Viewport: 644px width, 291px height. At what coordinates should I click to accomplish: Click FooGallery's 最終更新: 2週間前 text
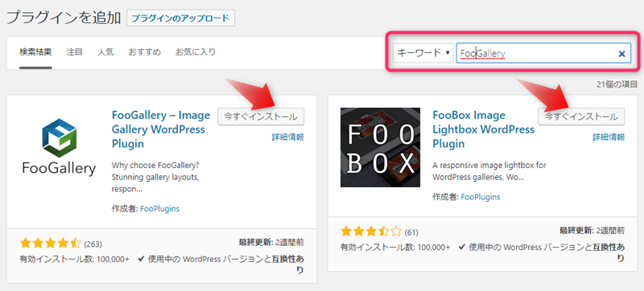(x=271, y=242)
